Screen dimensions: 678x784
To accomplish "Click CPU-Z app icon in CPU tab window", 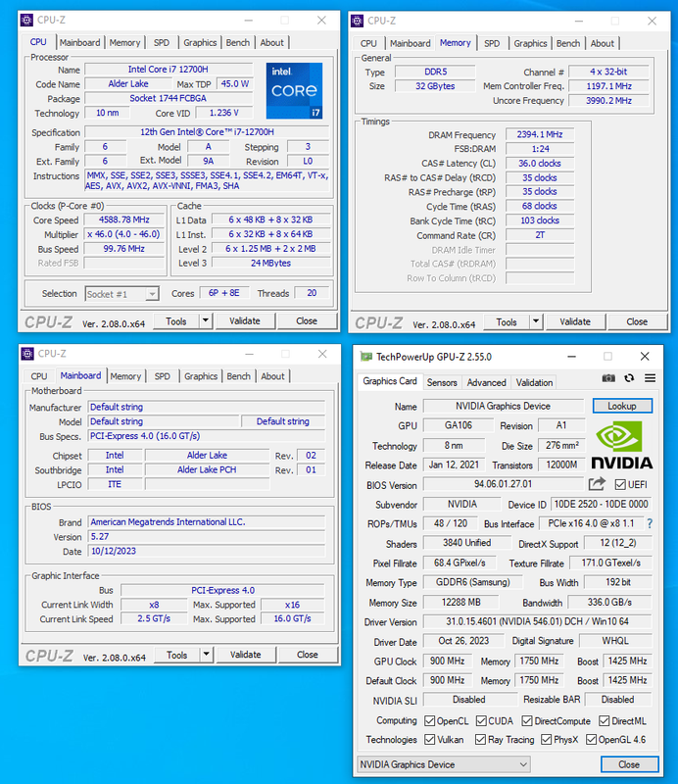I will (26, 20).
